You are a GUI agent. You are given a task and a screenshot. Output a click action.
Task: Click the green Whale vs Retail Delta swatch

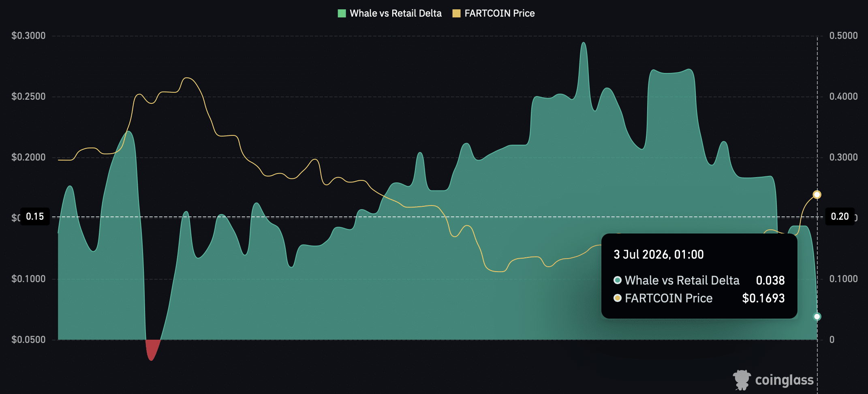(x=342, y=13)
